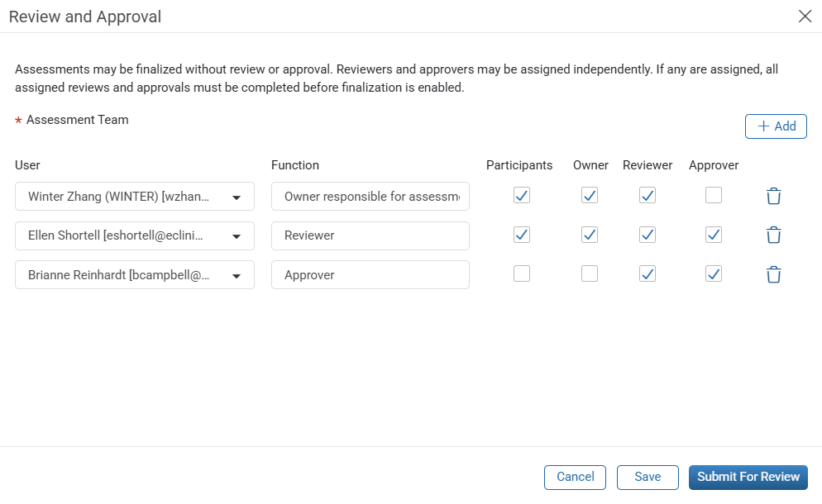Uncheck Reviewer for Winter Zhang
822x504 pixels.
point(648,196)
